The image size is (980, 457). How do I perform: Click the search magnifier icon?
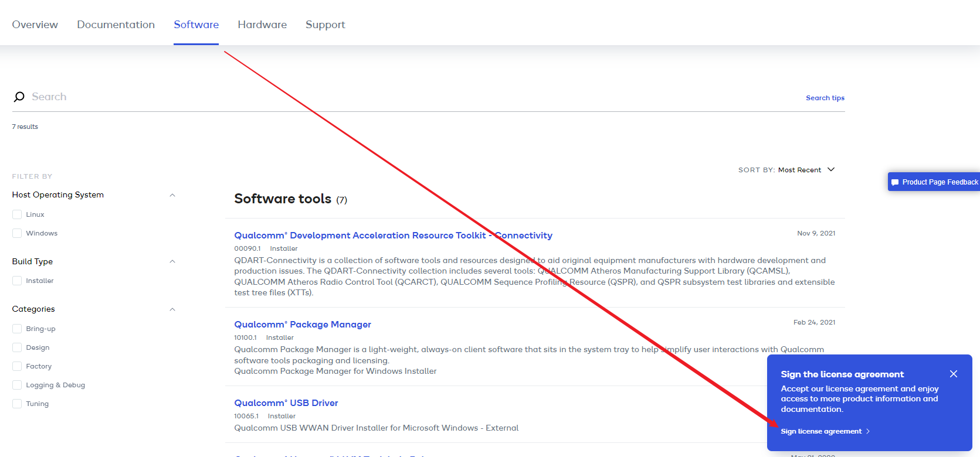coord(19,97)
